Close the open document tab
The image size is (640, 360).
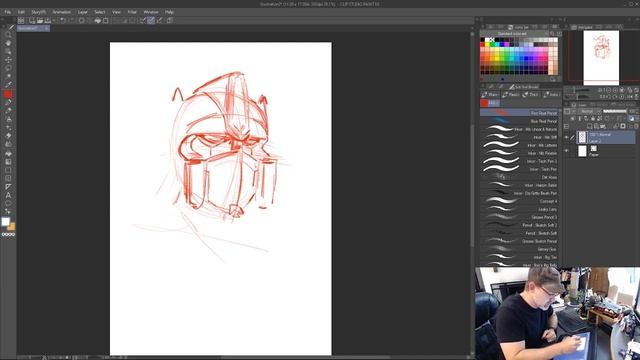[46, 29]
